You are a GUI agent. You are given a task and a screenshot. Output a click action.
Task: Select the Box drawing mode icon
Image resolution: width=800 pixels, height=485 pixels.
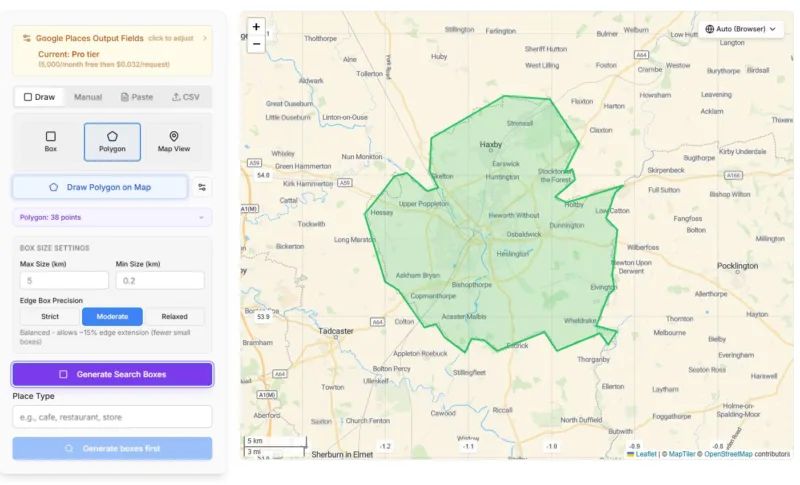coord(51,136)
